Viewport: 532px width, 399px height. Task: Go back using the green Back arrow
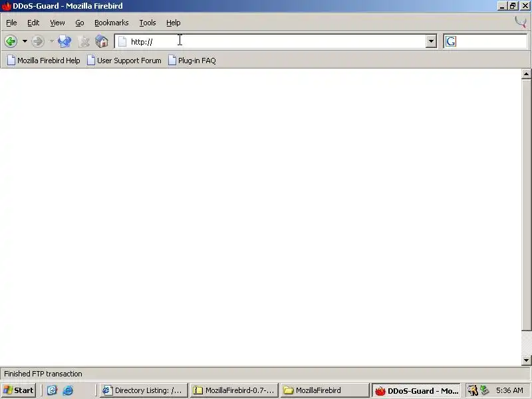click(11, 41)
